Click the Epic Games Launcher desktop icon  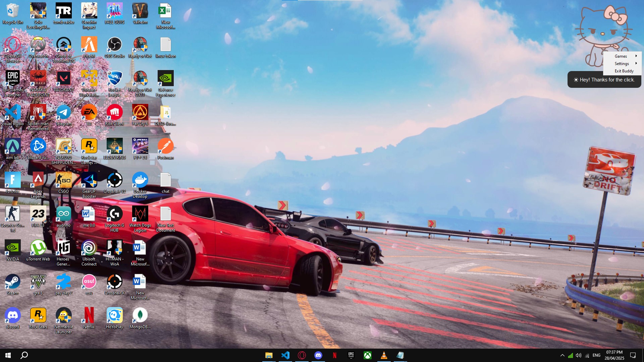pos(13,84)
